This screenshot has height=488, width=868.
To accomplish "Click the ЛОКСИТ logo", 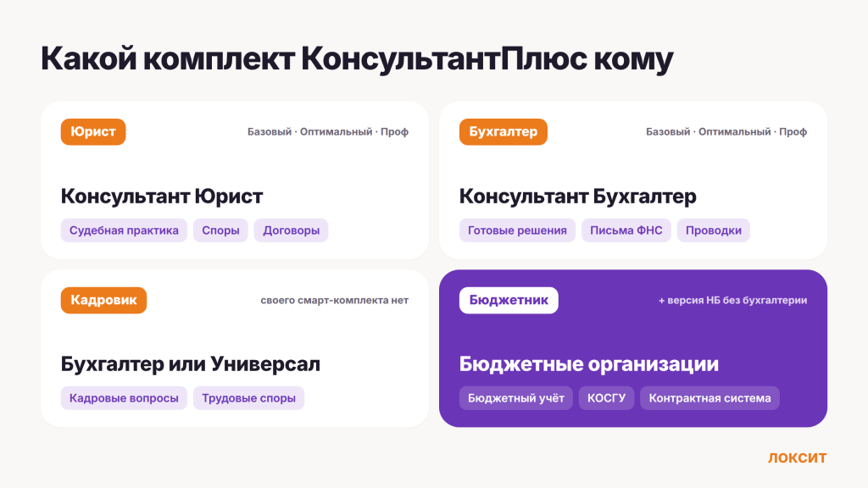I will click(x=797, y=457).
